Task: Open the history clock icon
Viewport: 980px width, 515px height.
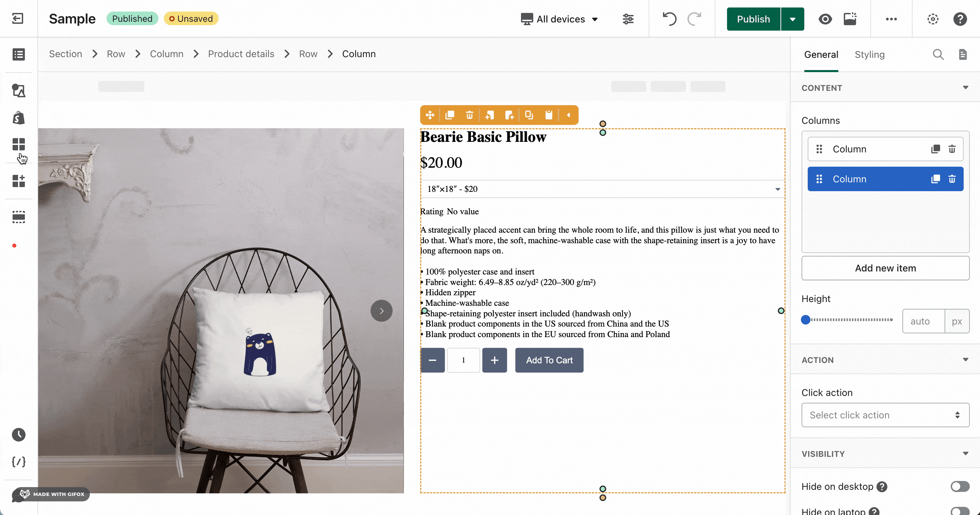Action: pyautogui.click(x=19, y=434)
